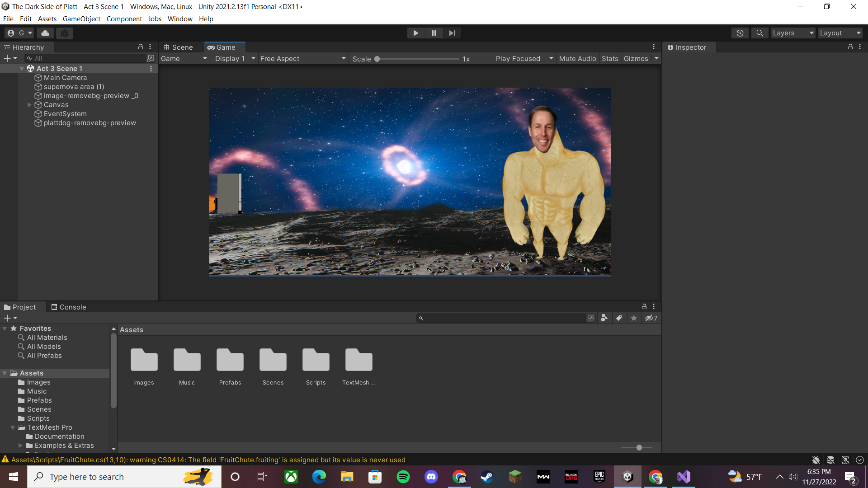Click the global search magnifier icon
The height and width of the screenshot is (488, 868).
(x=759, y=33)
